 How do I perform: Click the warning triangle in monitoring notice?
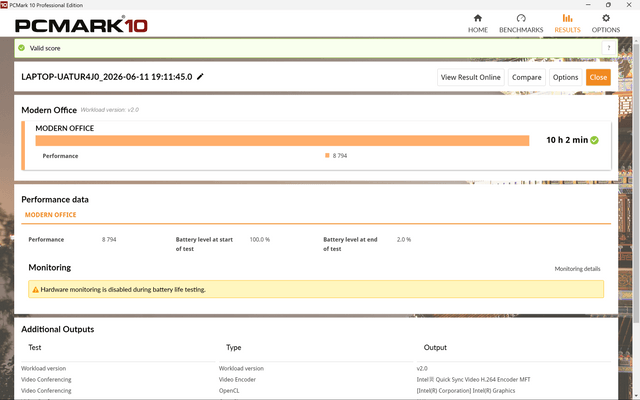[35, 289]
